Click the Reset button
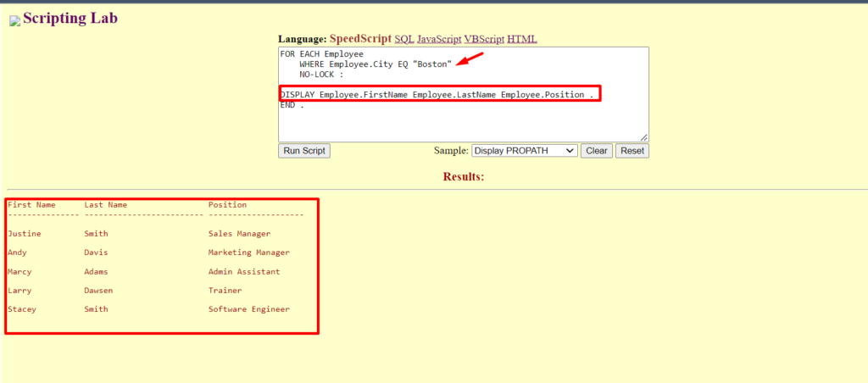Viewport: 868px width, 383px height. 632,151
